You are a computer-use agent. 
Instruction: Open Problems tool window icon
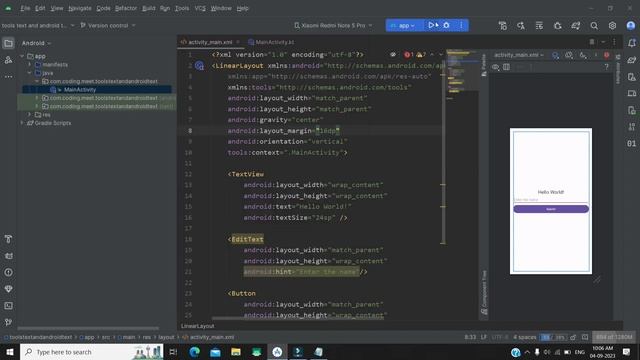(8, 273)
